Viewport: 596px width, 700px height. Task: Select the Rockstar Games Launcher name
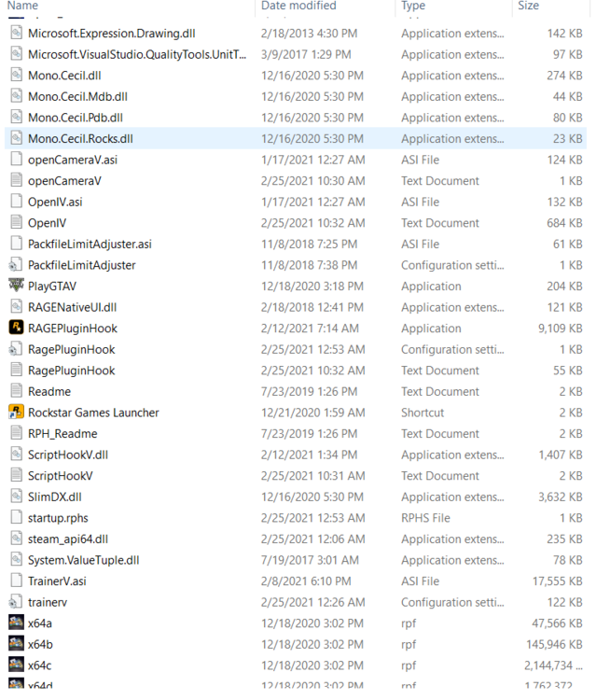point(93,413)
